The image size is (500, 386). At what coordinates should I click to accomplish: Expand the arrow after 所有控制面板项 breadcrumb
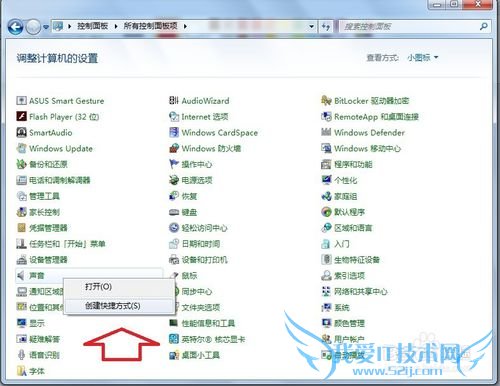(x=185, y=26)
